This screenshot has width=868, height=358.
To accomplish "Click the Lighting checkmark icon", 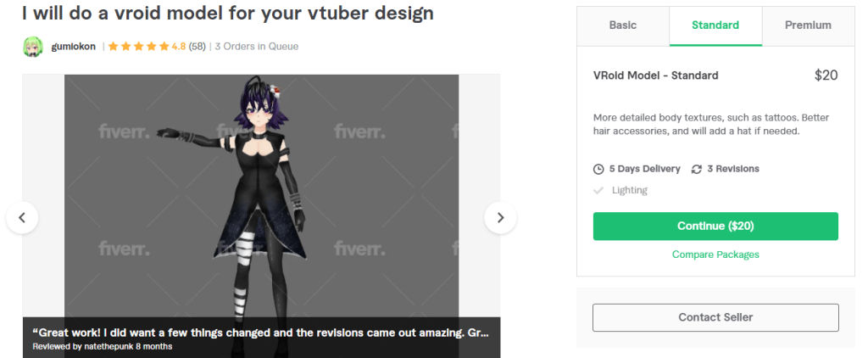I will pyautogui.click(x=598, y=190).
